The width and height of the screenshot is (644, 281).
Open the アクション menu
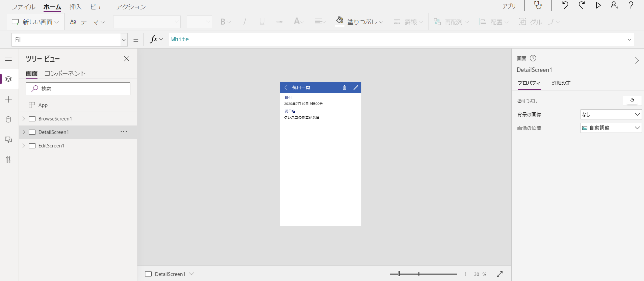[x=131, y=7]
